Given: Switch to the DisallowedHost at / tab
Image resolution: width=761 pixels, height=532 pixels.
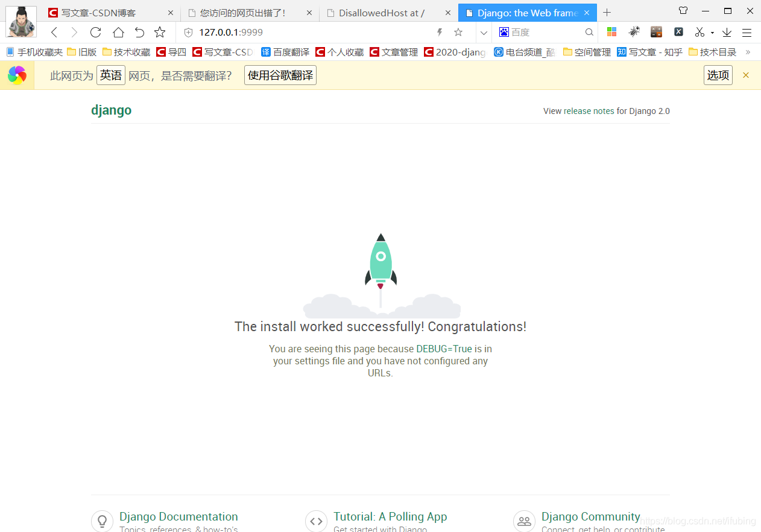Looking at the screenshot, I should pyautogui.click(x=388, y=13).
